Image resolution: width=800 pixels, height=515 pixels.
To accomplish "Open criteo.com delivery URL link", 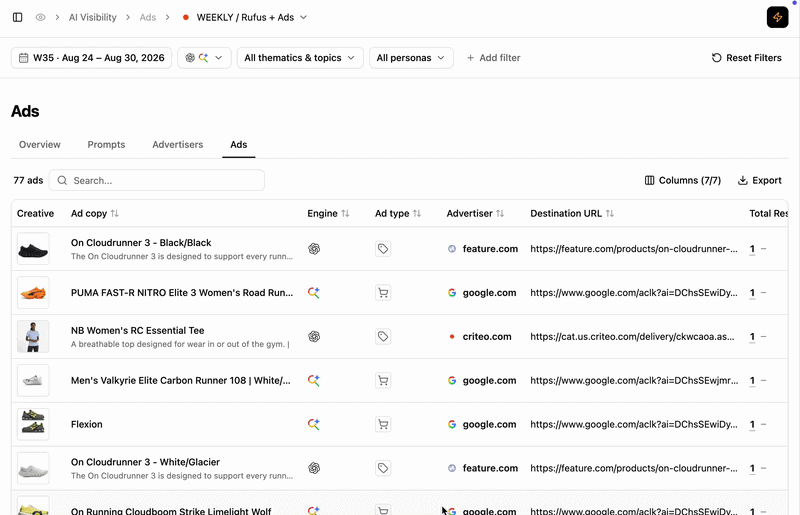I will tap(633, 336).
